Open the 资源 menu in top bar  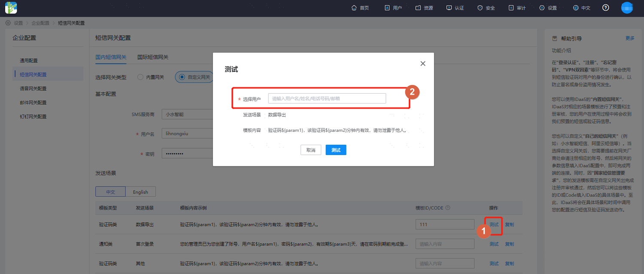tap(424, 8)
